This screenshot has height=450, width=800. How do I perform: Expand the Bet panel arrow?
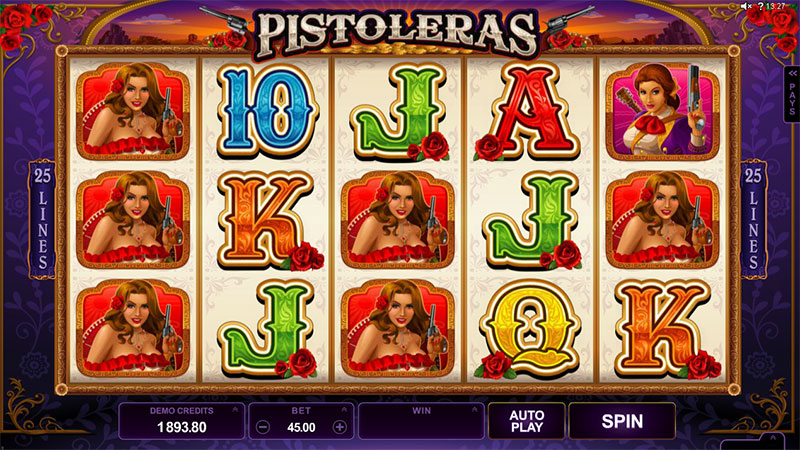[x=344, y=409]
